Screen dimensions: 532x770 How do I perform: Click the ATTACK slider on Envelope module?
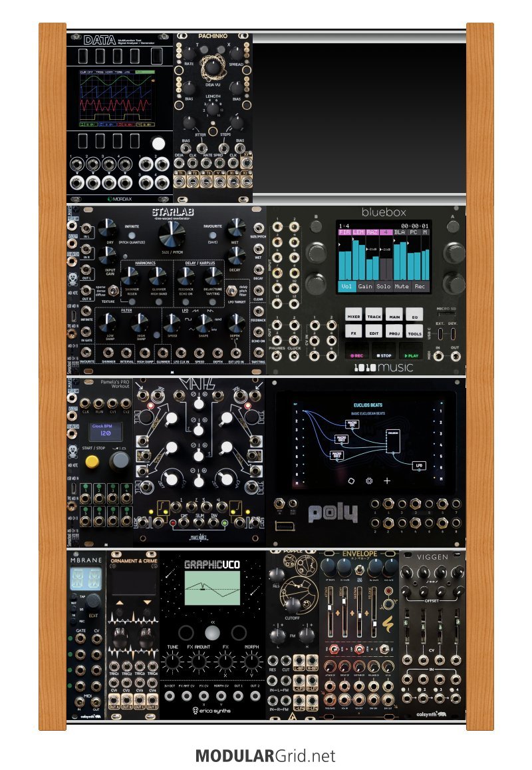click(331, 612)
